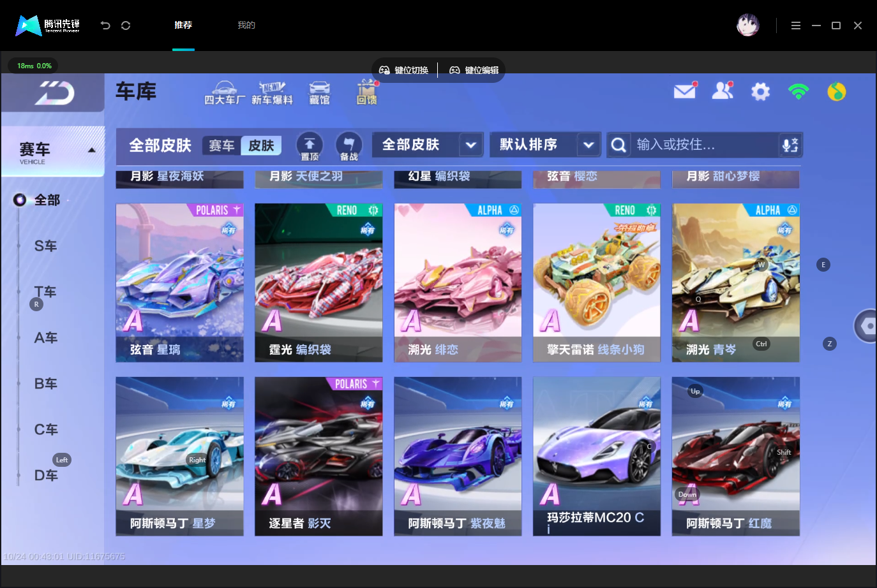Open the friends icon
Viewport: 877px width, 588px height.
tap(723, 91)
